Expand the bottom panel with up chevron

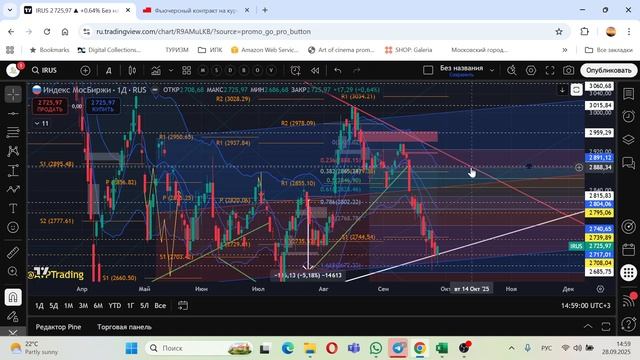[588, 326]
